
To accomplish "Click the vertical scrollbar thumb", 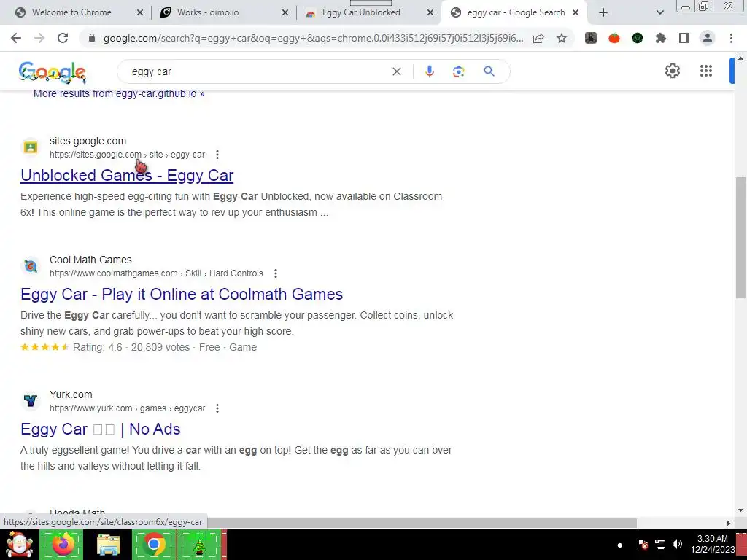I will [x=740, y=237].
